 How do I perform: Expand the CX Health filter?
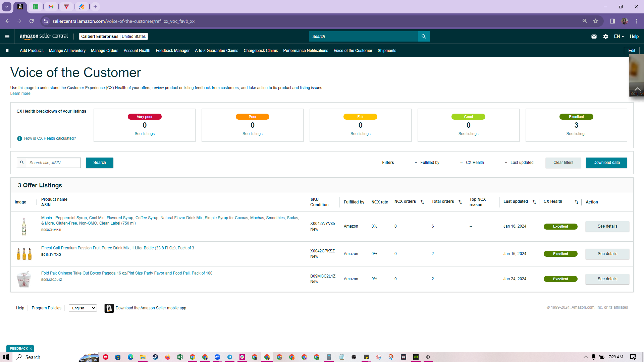click(472, 163)
